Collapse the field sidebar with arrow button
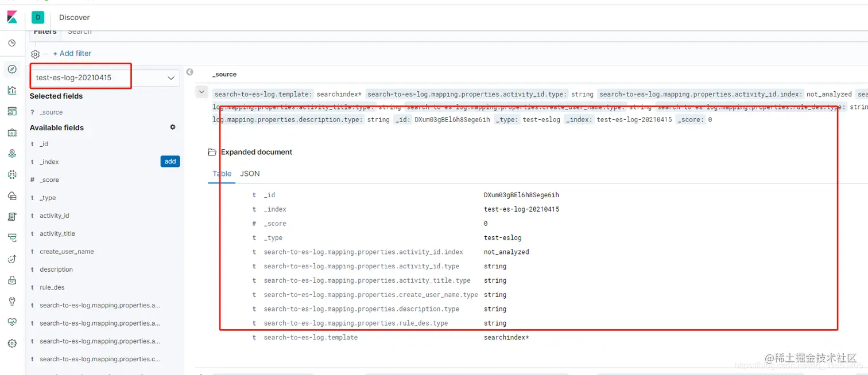This screenshot has width=868, height=375. coord(190,72)
